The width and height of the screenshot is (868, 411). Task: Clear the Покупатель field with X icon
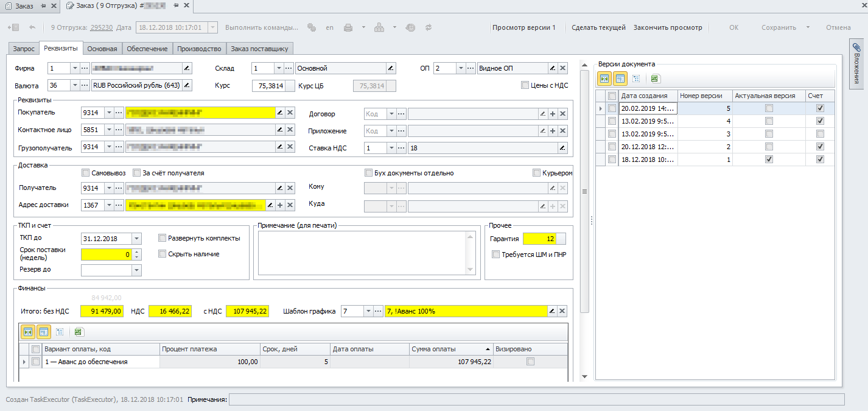point(290,113)
